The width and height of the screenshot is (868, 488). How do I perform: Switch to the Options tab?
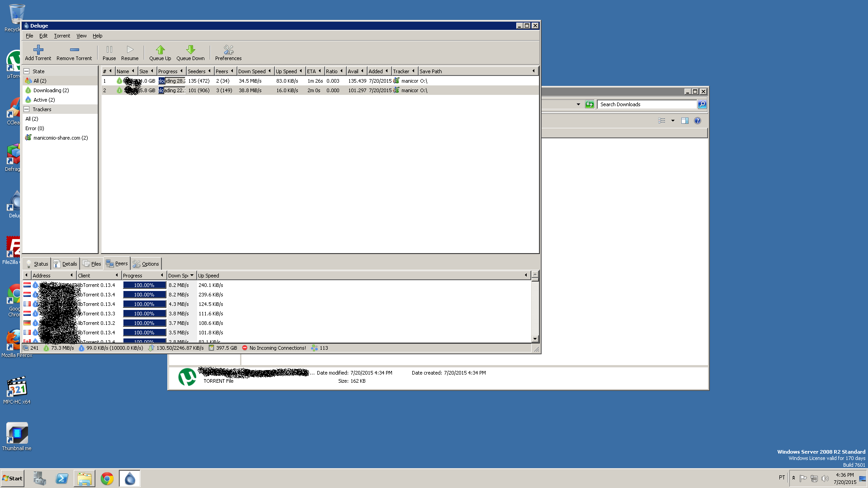(x=146, y=264)
